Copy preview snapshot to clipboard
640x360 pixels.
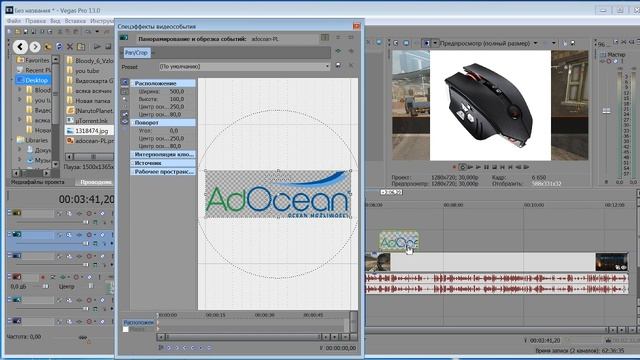point(565,43)
